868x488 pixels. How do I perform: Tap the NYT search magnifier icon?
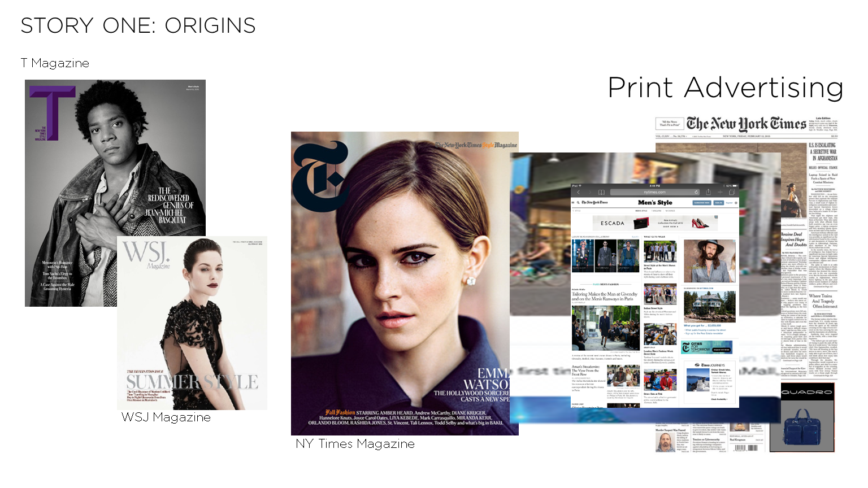(x=578, y=202)
